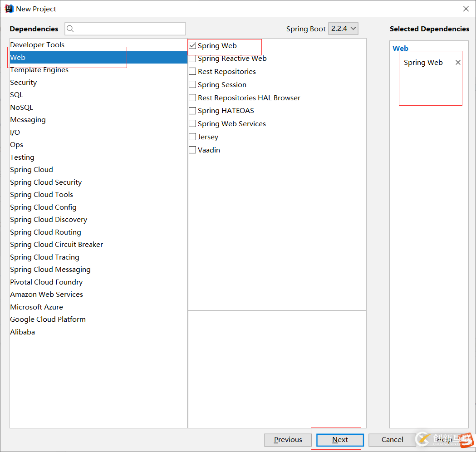The image size is (476, 452).
Task: Uncheck the Spring Web checkbox
Action: coord(192,45)
